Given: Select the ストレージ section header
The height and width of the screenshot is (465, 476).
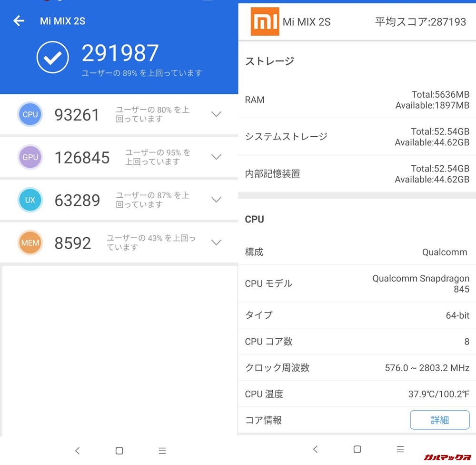Looking at the screenshot, I should (270, 61).
